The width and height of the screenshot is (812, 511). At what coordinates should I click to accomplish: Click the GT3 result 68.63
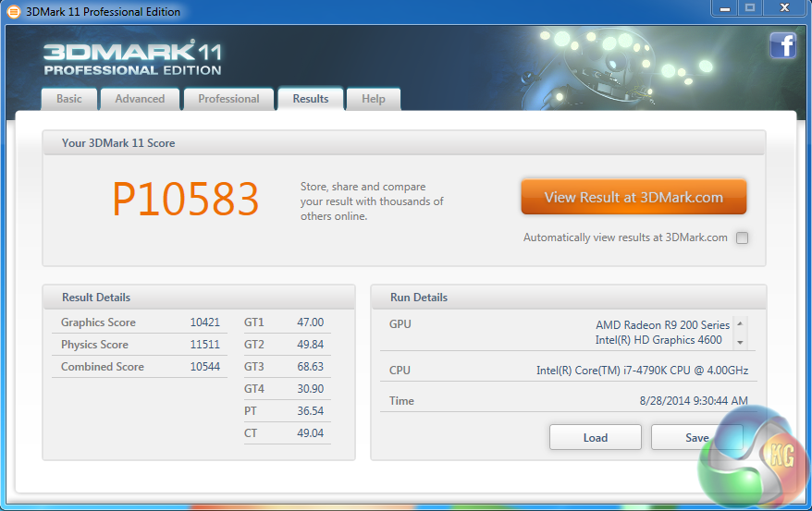(310, 367)
